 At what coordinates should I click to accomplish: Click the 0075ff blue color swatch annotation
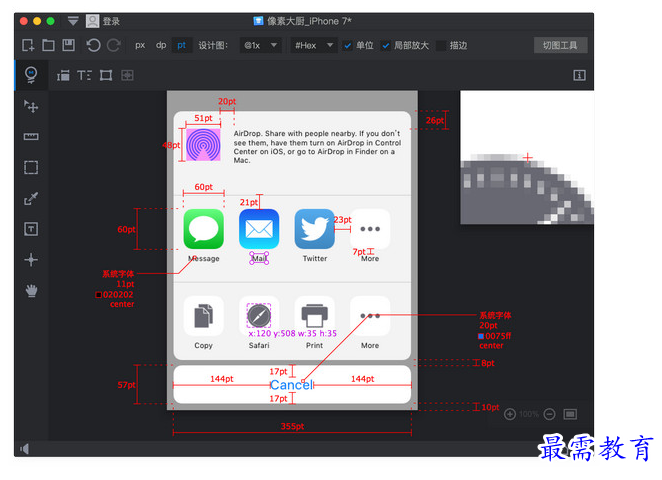click(x=480, y=336)
